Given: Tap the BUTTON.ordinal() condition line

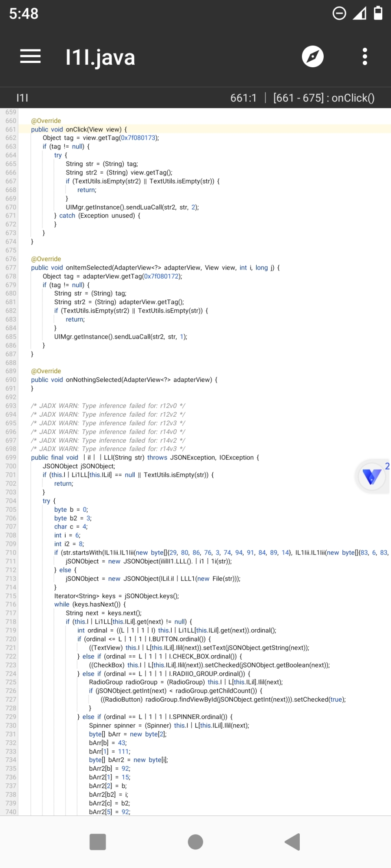Looking at the screenshot, I should pos(144,639).
